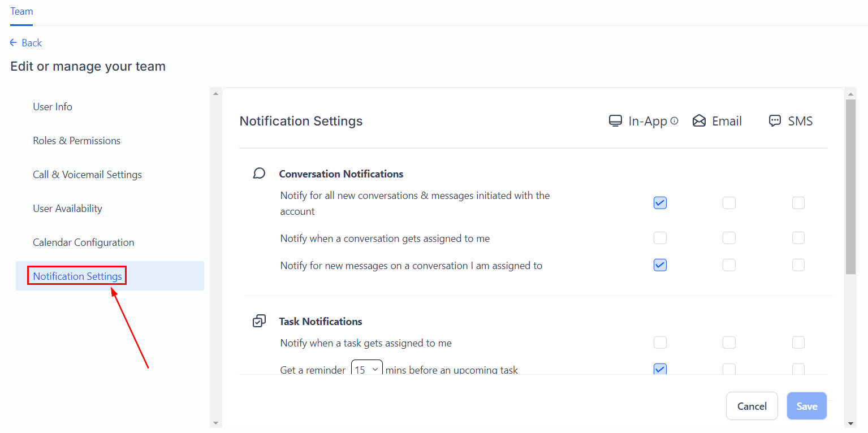Open the Team tab
The height and width of the screenshot is (433, 868).
(21, 11)
